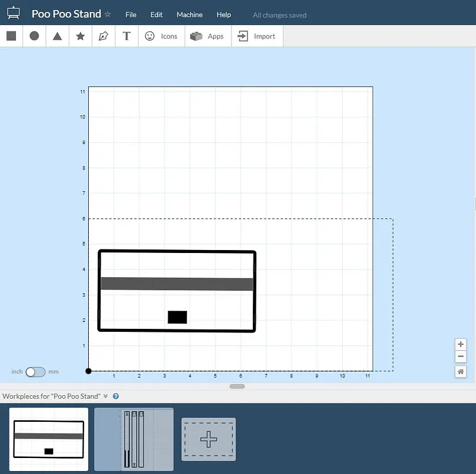Select the Pen drawing tool

104,36
